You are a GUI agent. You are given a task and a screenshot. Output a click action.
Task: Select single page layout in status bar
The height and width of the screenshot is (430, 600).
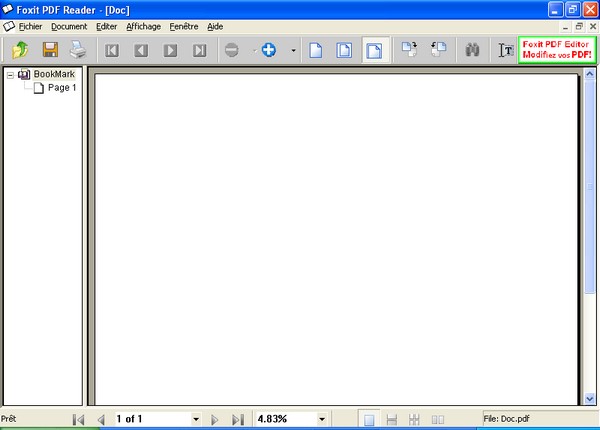369,420
